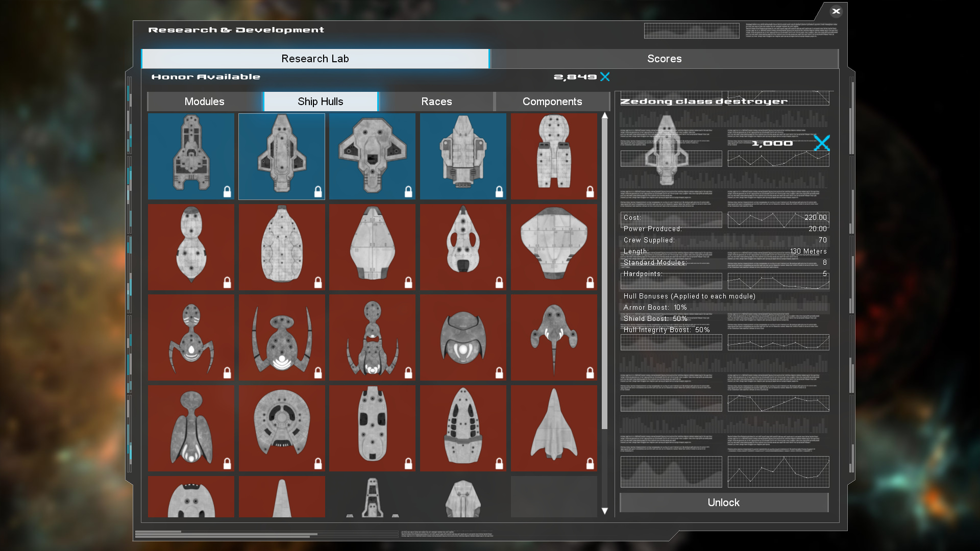
Task: Select the crab-clawed alien ship hull
Action: (x=281, y=338)
